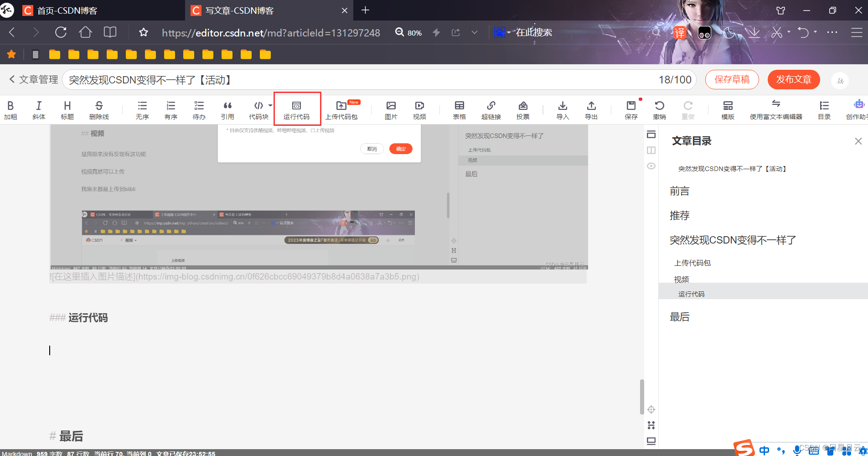Toggle scroll sync target icon
The image size is (868, 456).
(651, 409)
